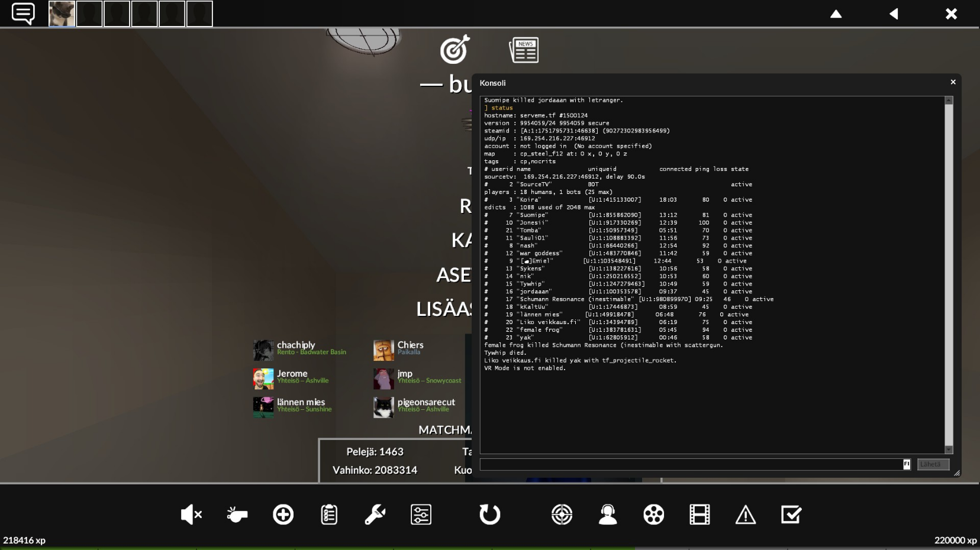
Task: Open the target bullseye icon
Action: pos(455,49)
